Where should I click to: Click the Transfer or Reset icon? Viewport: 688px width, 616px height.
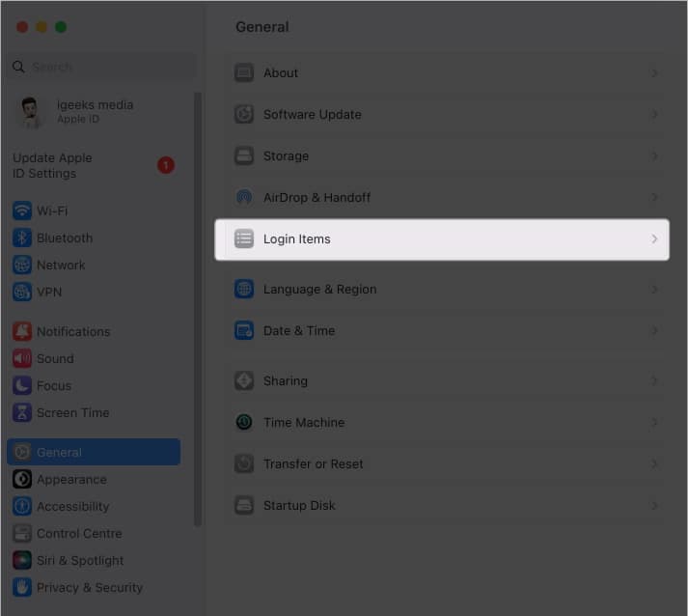pyautogui.click(x=244, y=463)
